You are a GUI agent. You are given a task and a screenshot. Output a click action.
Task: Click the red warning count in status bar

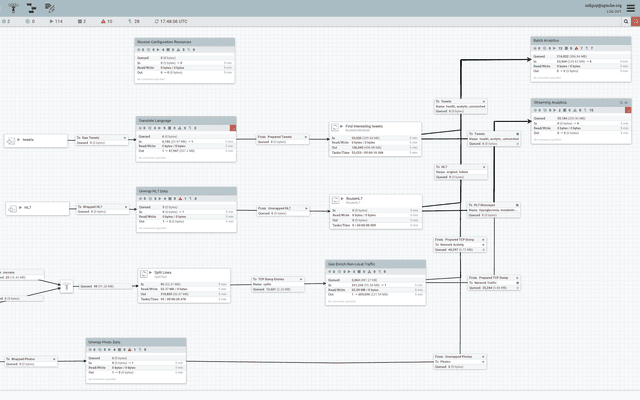(x=107, y=21)
